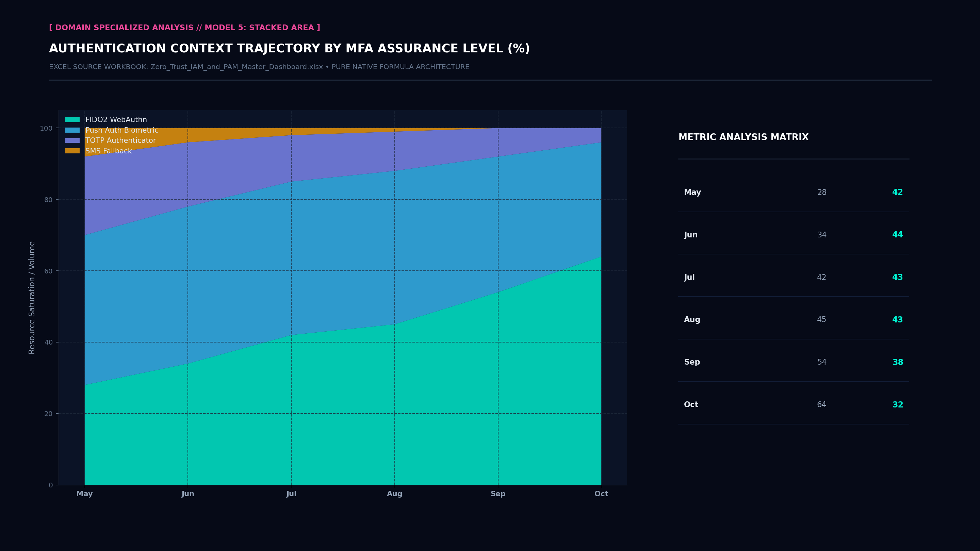Image resolution: width=980 pixels, height=551 pixels.
Task: Click highlighted 38 in the Sep row
Action: point(898,362)
